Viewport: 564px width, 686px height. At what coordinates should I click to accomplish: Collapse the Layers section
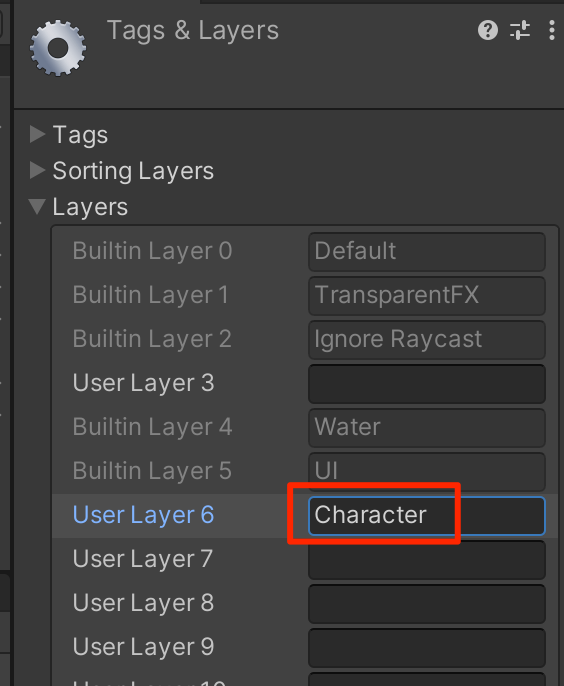pyautogui.click(x=37, y=206)
